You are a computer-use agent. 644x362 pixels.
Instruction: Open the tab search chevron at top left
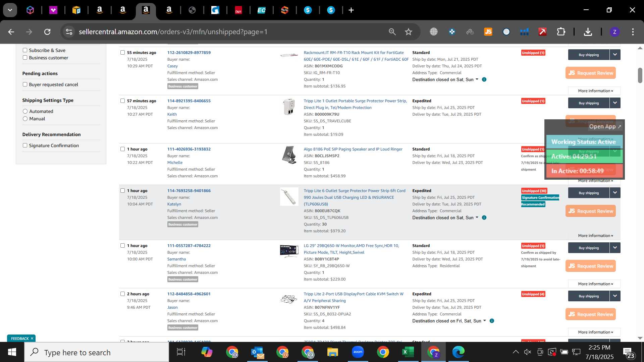coord(10,10)
